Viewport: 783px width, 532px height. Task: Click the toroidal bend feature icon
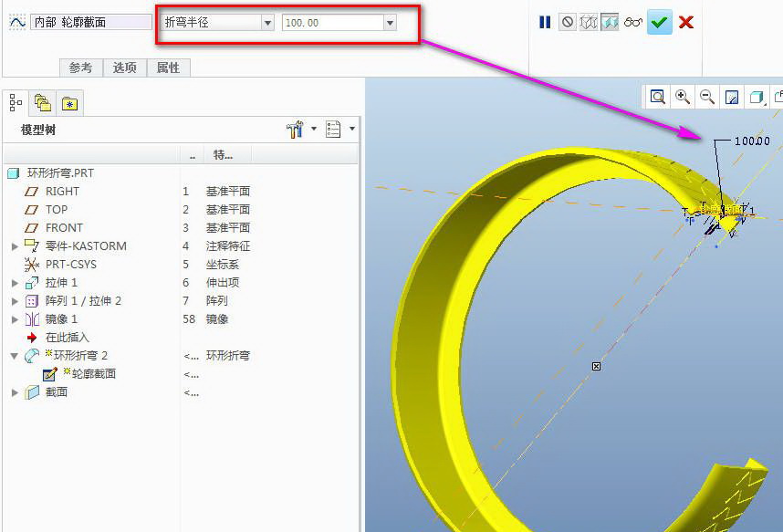32,356
